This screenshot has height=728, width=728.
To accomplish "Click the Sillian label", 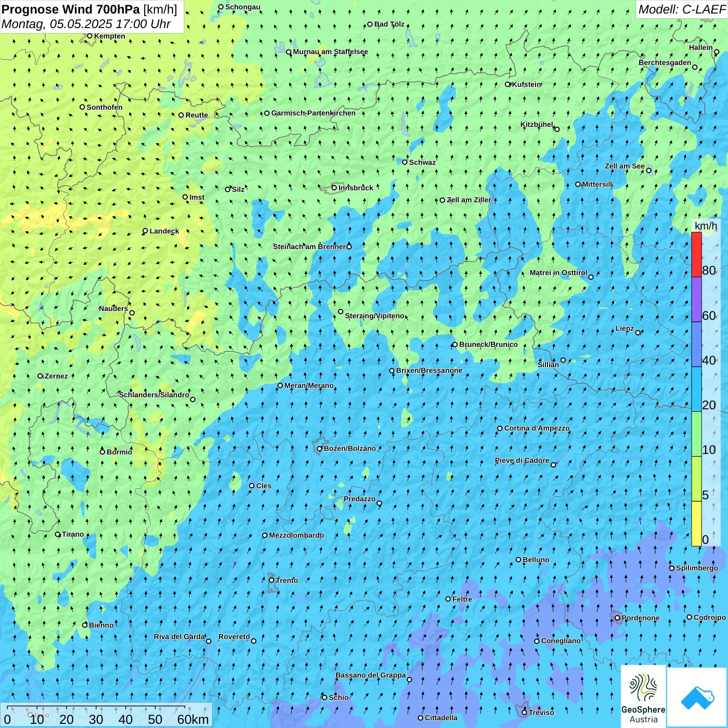I will click(x=548, y=365).
